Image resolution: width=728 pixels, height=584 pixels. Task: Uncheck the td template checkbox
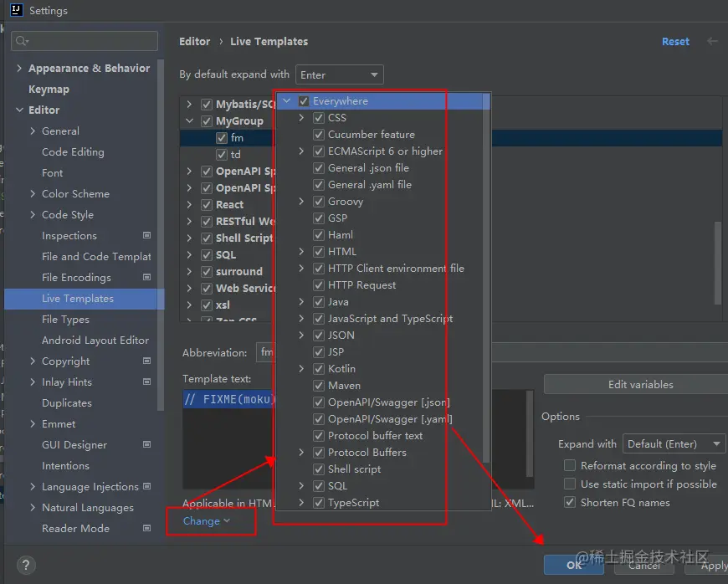coord(222,155)
